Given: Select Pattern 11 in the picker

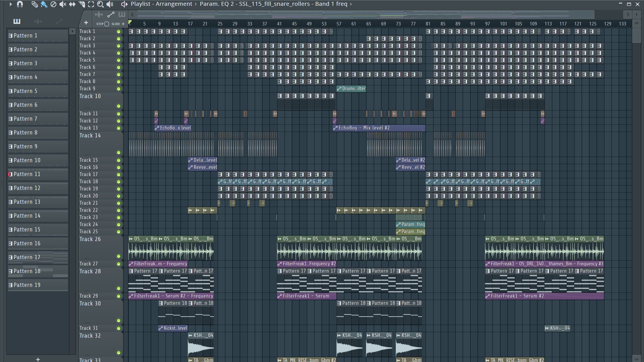Looking at the screenshot, I should tap(38, 174).
